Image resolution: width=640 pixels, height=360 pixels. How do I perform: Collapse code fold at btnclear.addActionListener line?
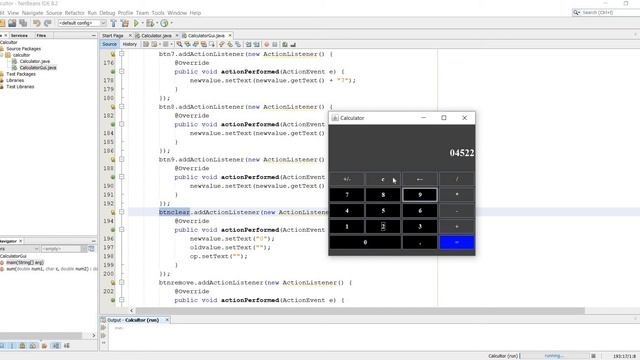tap(122, 212)
